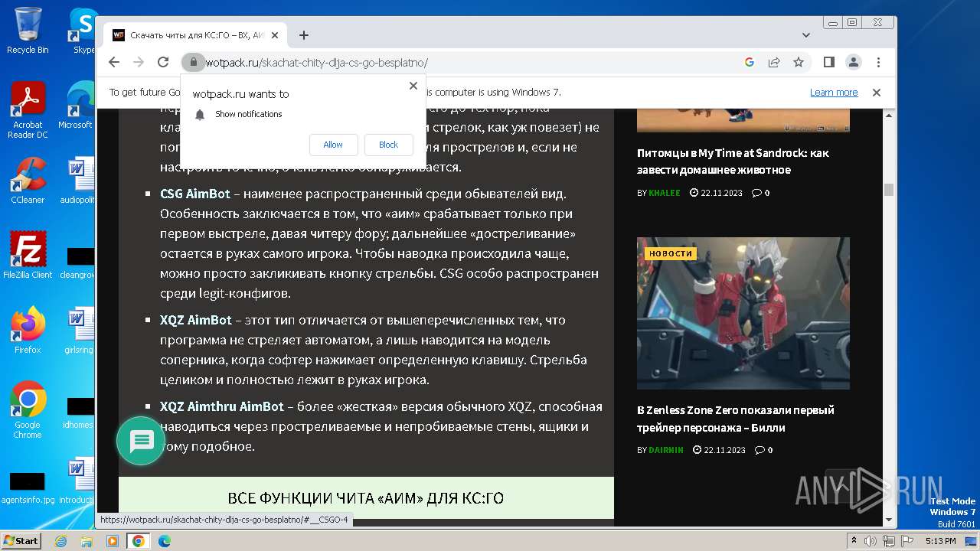Click Chrome taskbar button
Viewport: 980px width, 551px height.
[x=139, y=541]
